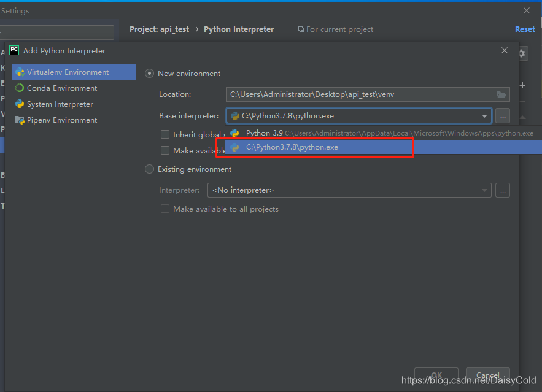Open the existing Interpreter dropdown showing No interpreter

pos(349,190)
